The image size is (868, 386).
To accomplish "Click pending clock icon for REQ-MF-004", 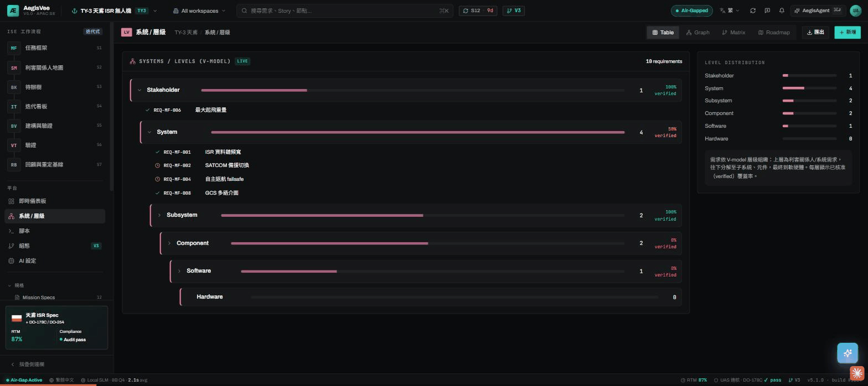I will click(x=158, y=179).
